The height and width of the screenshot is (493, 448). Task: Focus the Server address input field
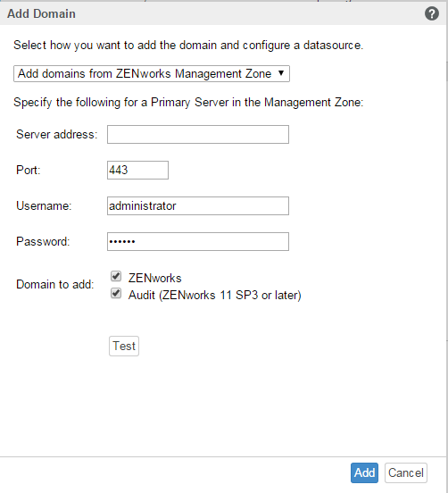[198, 135]
